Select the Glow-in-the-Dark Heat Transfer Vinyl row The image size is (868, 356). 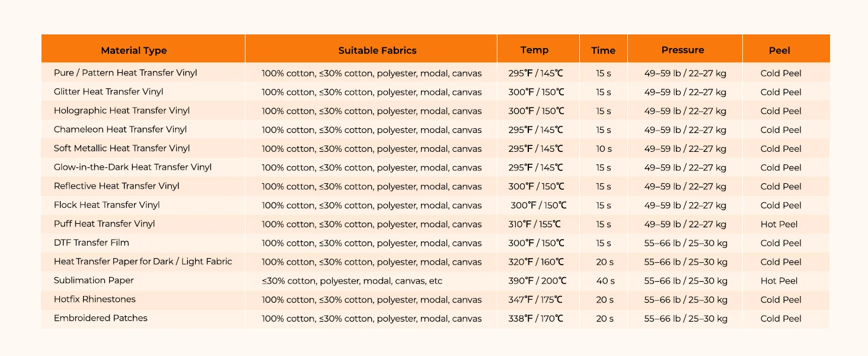435,167
